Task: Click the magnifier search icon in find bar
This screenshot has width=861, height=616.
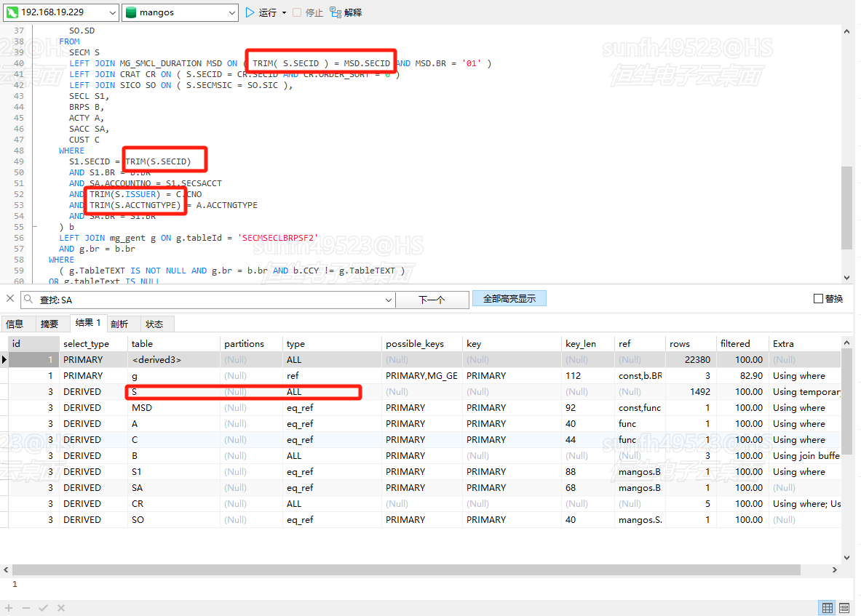Action: 28,299
